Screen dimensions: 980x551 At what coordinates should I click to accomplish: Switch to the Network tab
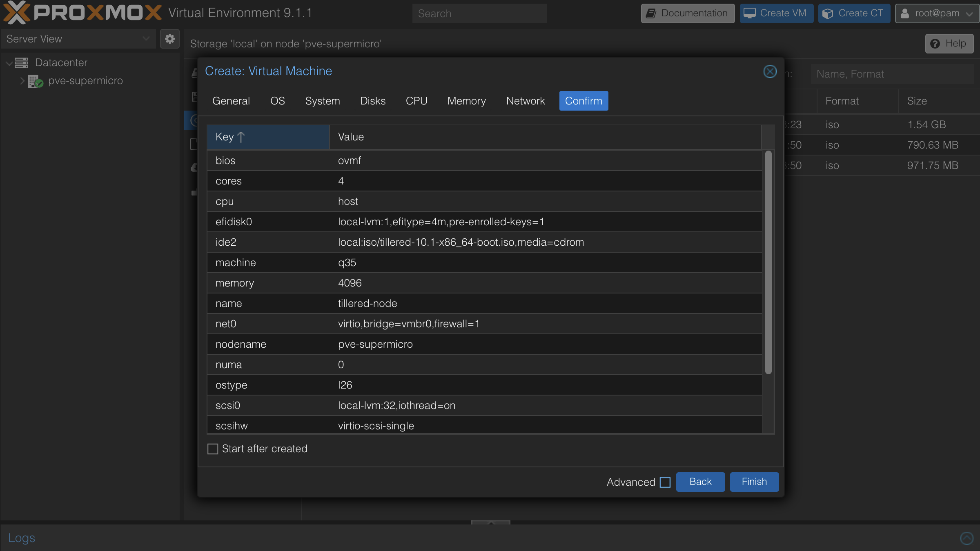click(525, 100)
